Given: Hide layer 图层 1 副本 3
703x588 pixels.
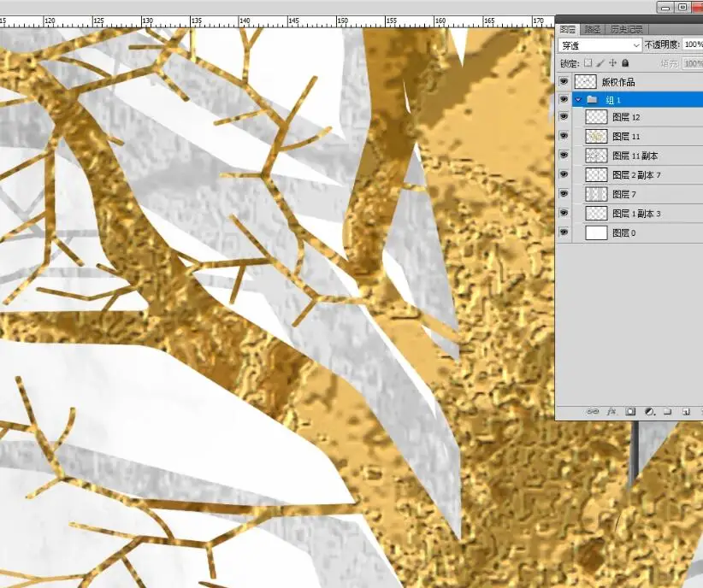Looking at the screenshot, I should point(564,213).
